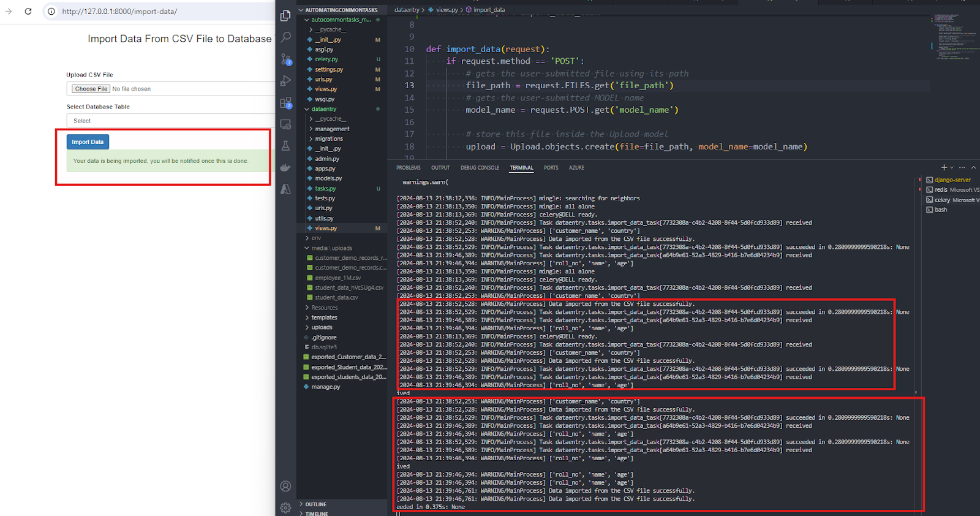Click the browser reload icon
This screenshot has width=980, height=516.
(28, 11)
